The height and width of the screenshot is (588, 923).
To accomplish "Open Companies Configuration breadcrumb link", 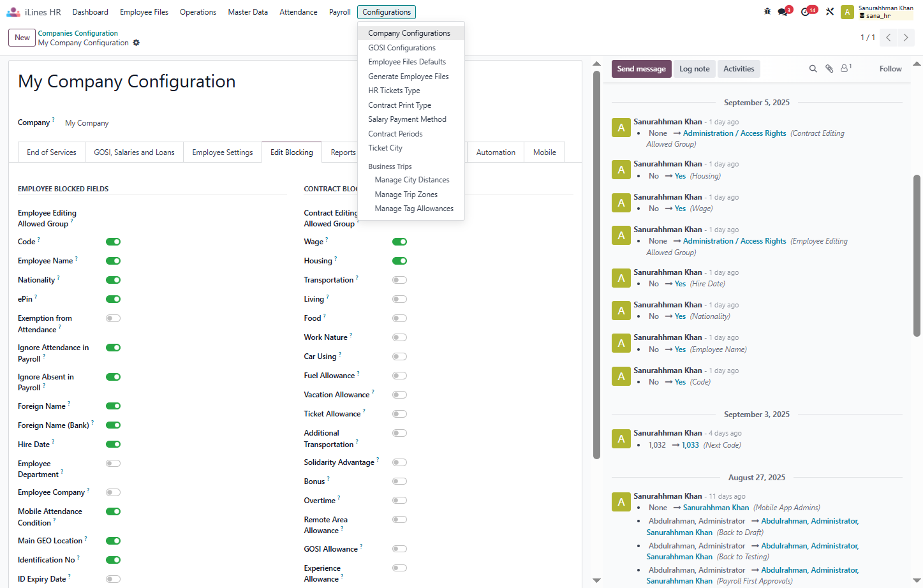I will 78,33.
